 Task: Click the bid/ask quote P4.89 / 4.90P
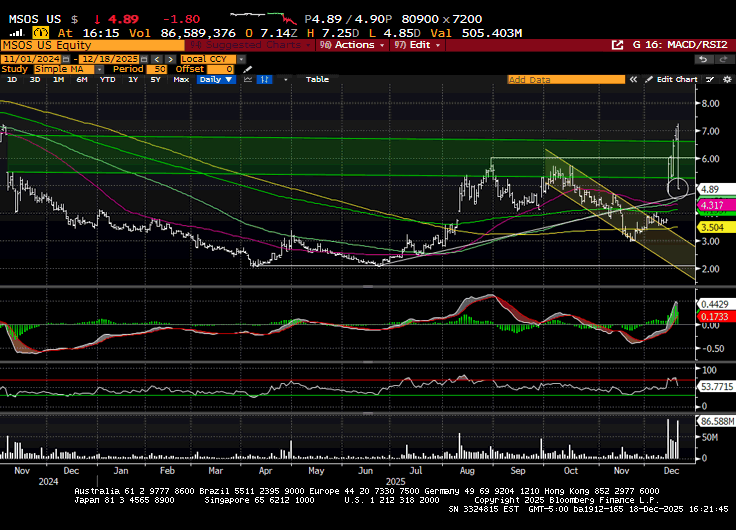tap(348, 19)
